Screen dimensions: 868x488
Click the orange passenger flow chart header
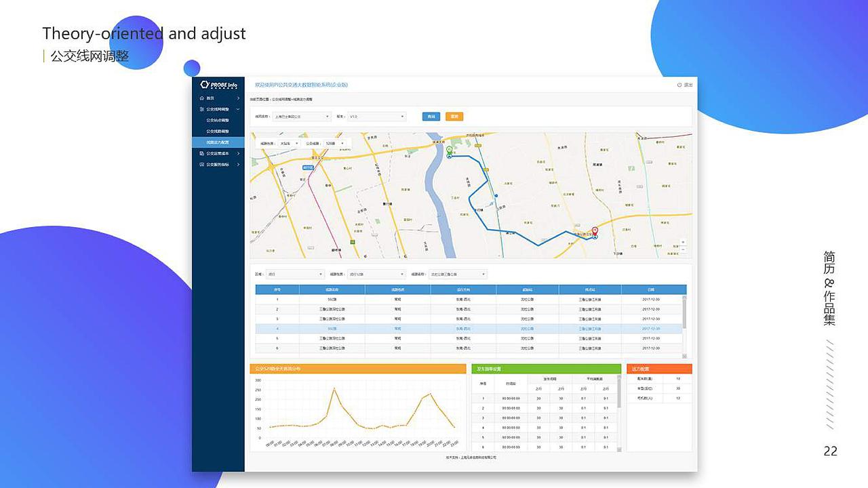point(358,369)
